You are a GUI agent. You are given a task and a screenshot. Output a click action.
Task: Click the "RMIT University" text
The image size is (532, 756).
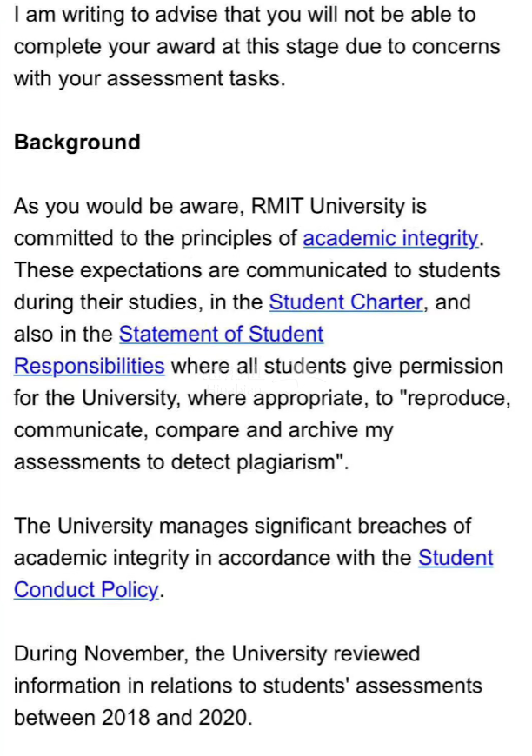328,206
